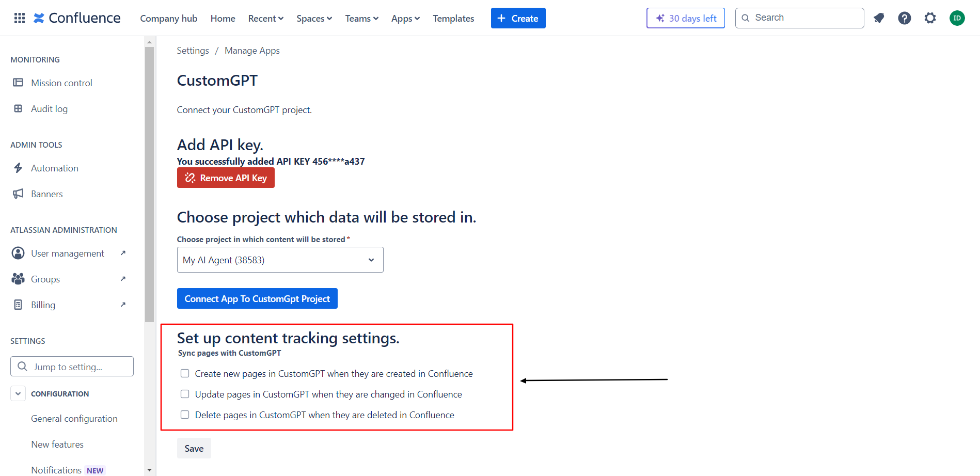Click the Billing document icon
The height and width of the screenshot is (476, 980).
pyautogui.click(x=18, y=305)
